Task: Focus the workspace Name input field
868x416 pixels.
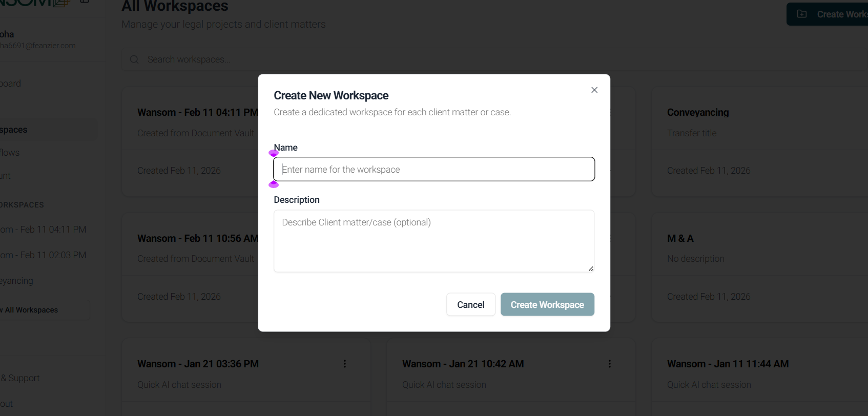Action: 434,169
